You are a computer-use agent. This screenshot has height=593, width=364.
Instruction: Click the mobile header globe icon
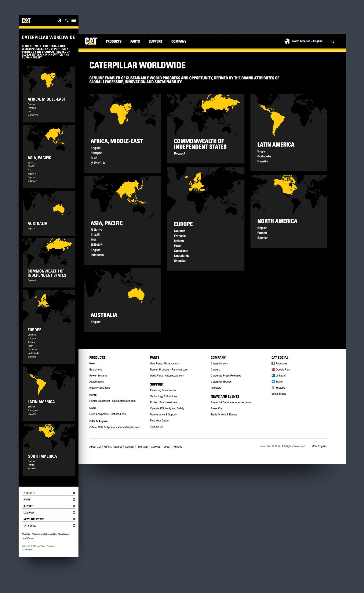coord(59,20)
